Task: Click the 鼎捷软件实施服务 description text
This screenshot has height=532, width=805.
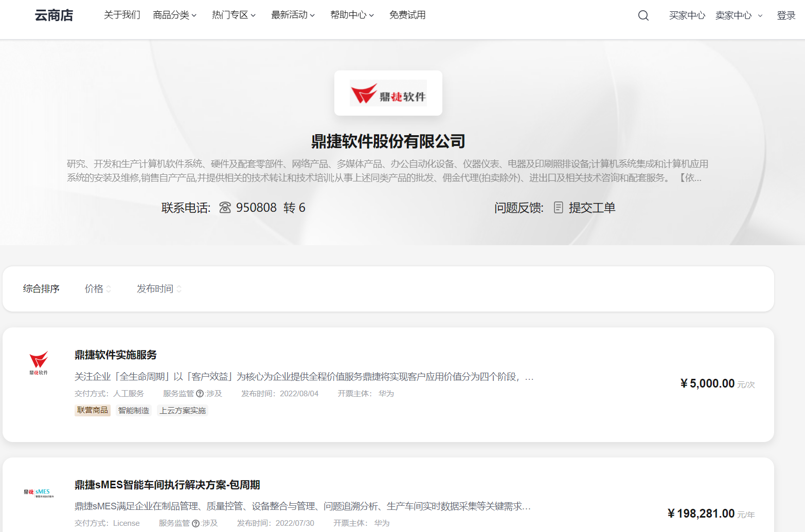Action: (304, 377)
